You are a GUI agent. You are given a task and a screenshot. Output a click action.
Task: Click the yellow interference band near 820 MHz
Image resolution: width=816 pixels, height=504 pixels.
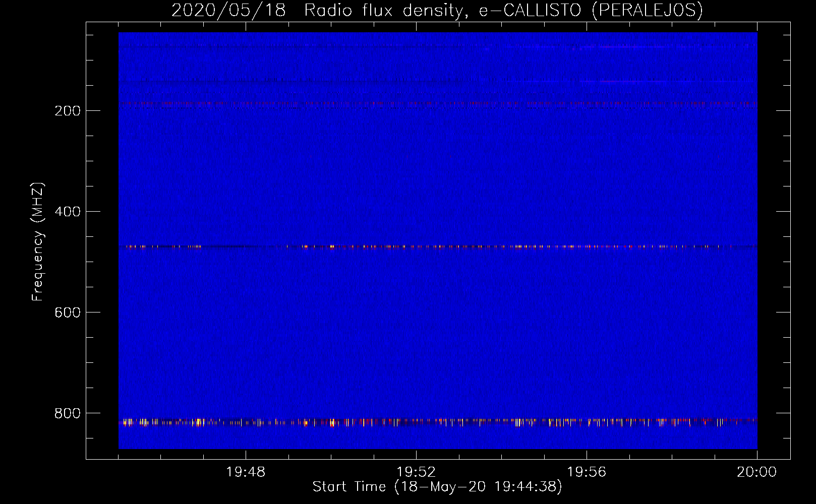(x=438, y=421)
